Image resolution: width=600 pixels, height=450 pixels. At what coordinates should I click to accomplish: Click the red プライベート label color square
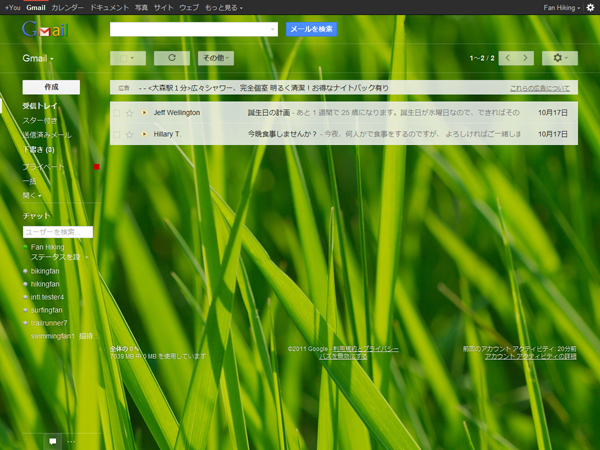point(97,166)
